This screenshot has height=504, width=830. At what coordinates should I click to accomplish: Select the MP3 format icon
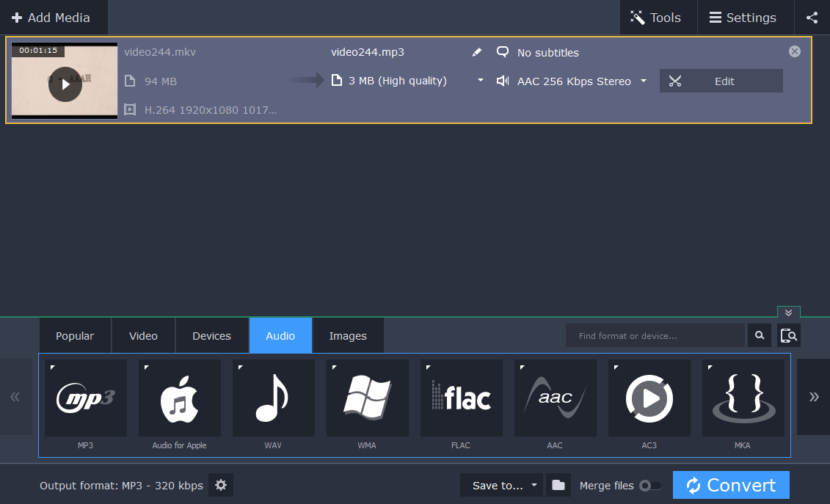[x=85, y=398]
